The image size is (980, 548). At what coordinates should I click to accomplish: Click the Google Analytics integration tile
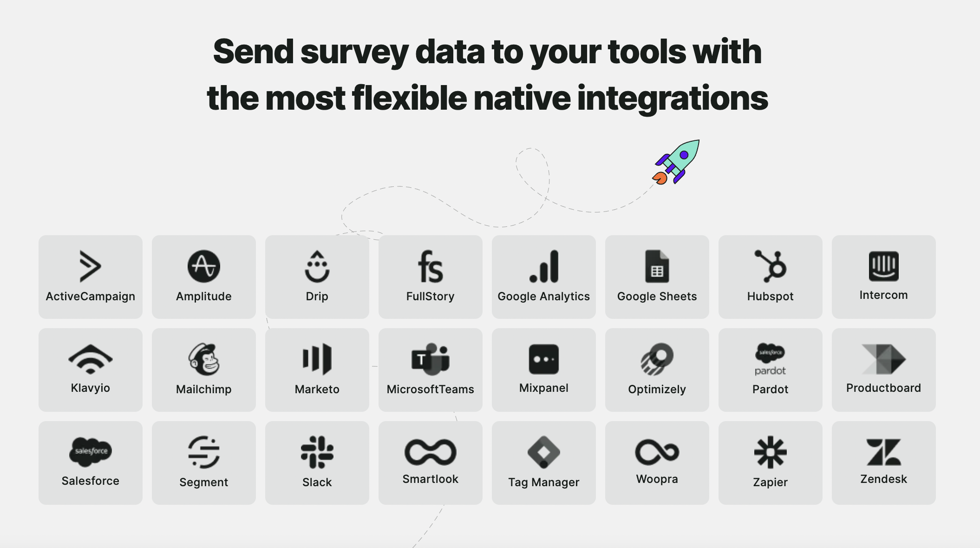pos(544,277)
